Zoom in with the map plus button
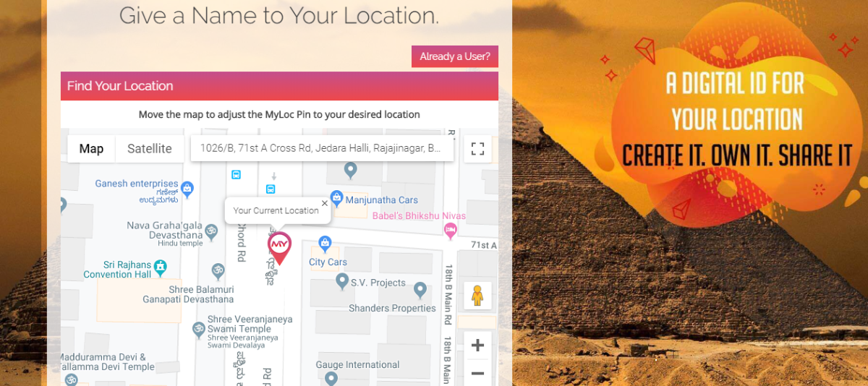The width and height of the screenshot is (868, 386). coord(477,346)
